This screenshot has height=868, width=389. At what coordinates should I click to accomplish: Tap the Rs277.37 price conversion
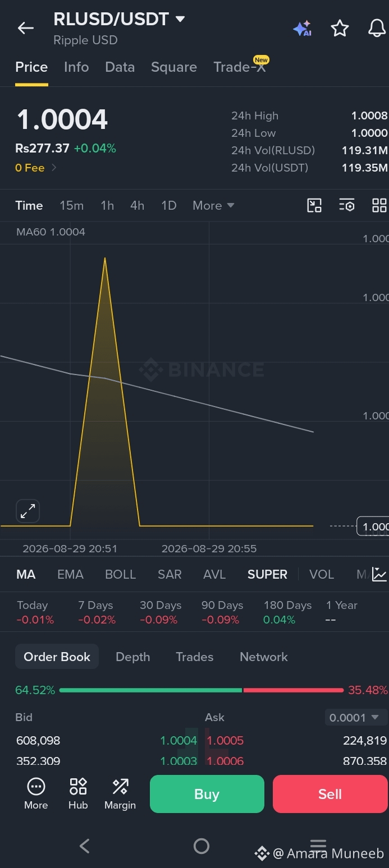tap(42, 149)
